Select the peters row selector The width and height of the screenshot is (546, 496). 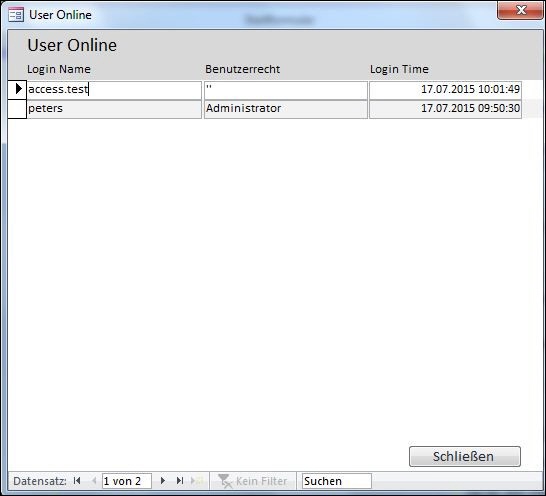click(17, 109)
